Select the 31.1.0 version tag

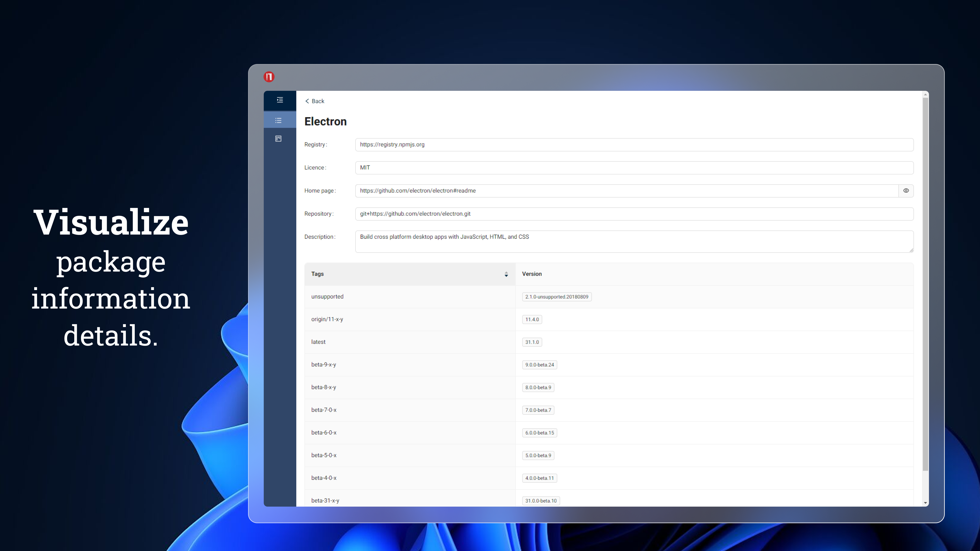tap(532, 342)
